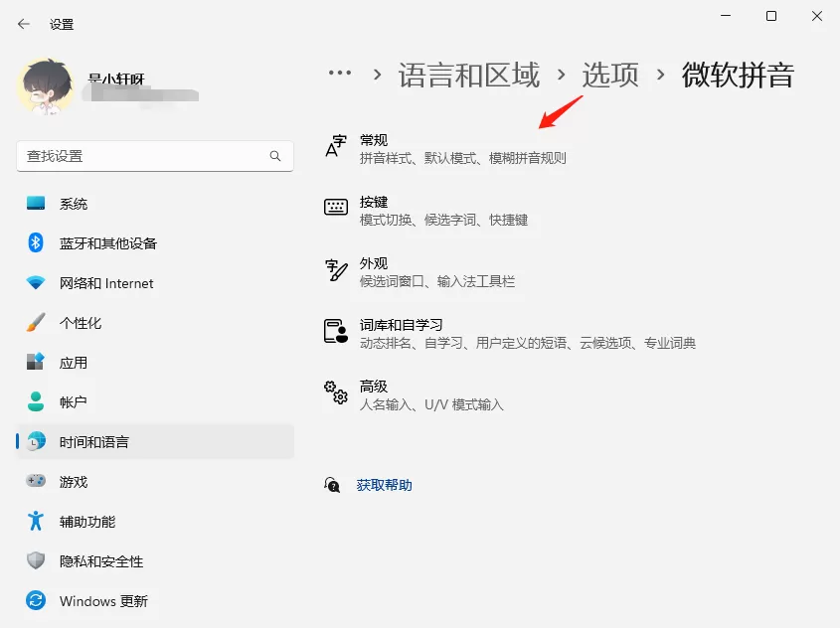The image size is (840, 628).
Task: Open the 获取帮助 link
Action: (384, 485)
